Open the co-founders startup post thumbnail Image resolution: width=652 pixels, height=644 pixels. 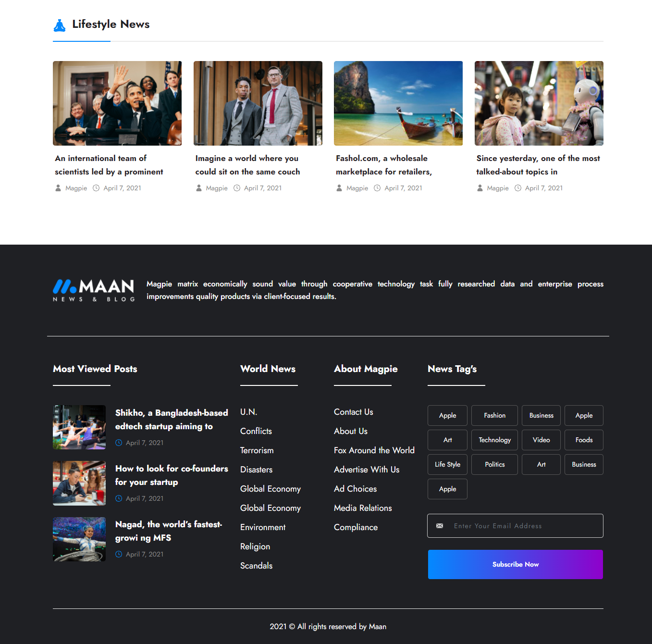[79, 483]
